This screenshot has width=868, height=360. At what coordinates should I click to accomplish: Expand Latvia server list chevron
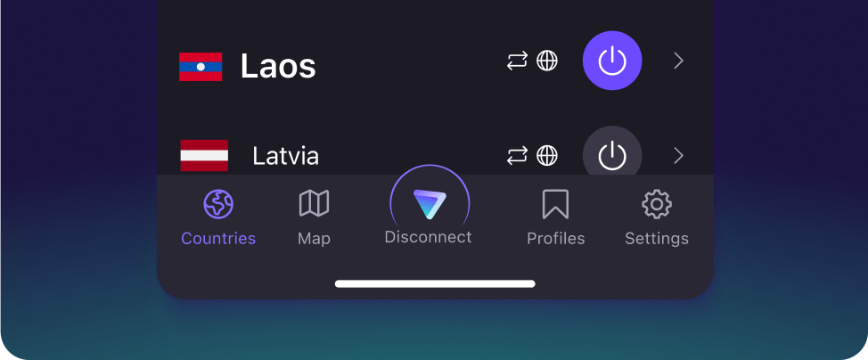679,156
